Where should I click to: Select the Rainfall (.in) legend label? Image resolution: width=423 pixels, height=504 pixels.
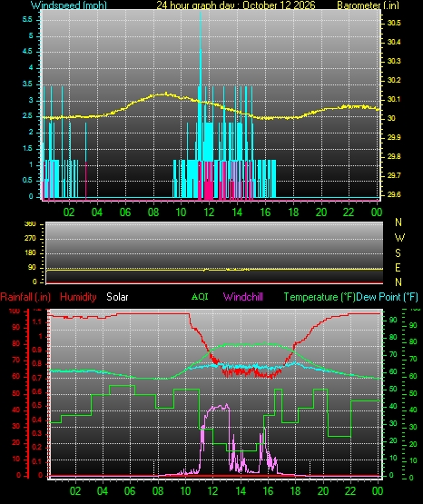click(x=25, y=297)
